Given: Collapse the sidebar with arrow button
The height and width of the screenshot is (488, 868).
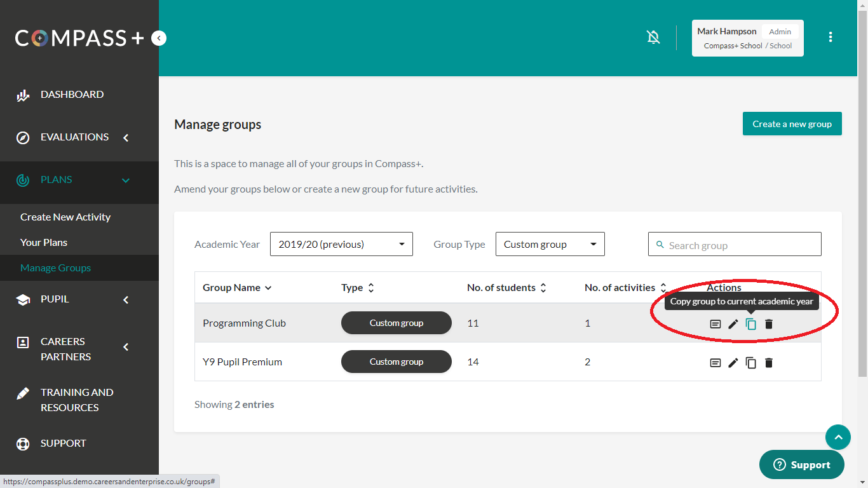Looking at the screenshot, I should click(159, 38).
